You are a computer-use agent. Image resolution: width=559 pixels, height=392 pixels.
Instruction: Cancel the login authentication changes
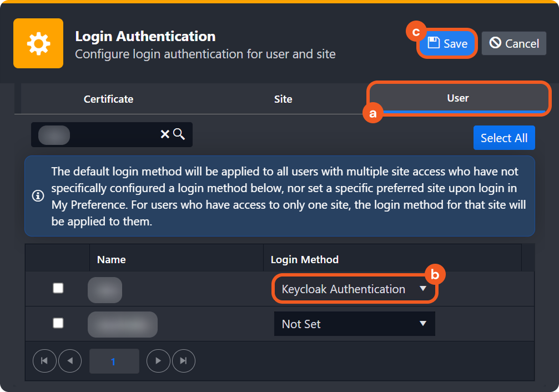pyautogui.click(x=514, y=44)
